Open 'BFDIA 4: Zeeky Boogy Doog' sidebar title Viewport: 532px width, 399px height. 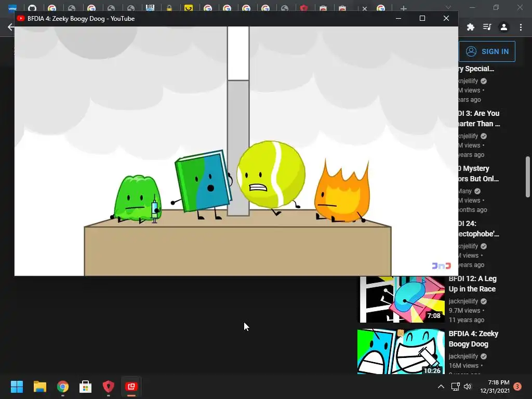click(x=473, y=339)
